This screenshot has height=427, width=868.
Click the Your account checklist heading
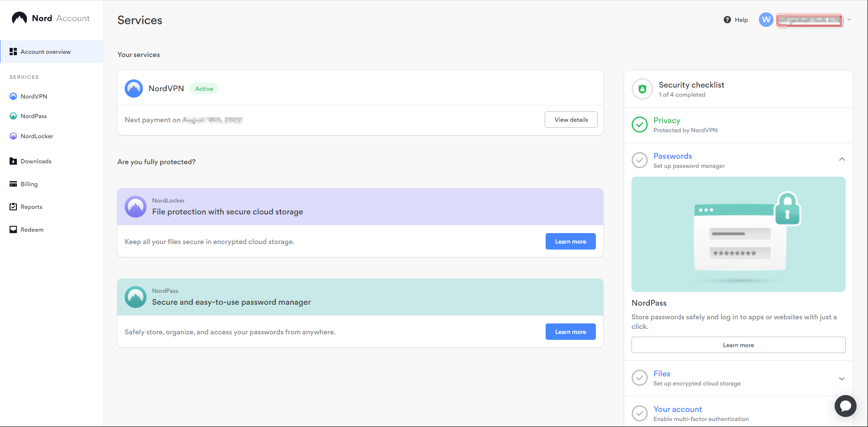tap(678, 409)
